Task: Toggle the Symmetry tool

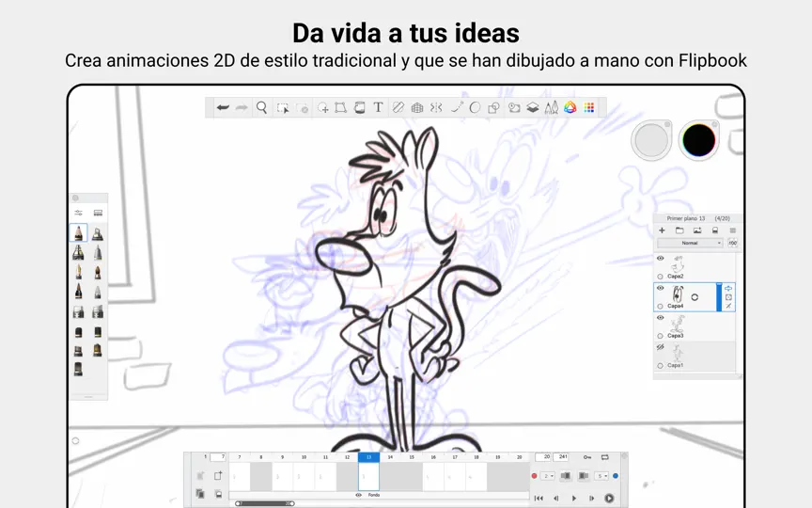Action: [436, 107]
